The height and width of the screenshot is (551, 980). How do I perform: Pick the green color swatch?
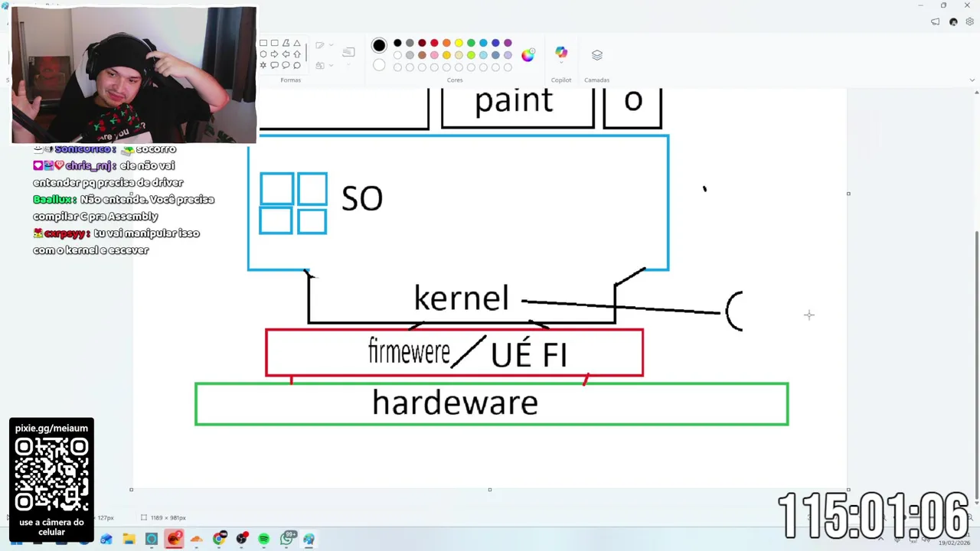[471, 43]
